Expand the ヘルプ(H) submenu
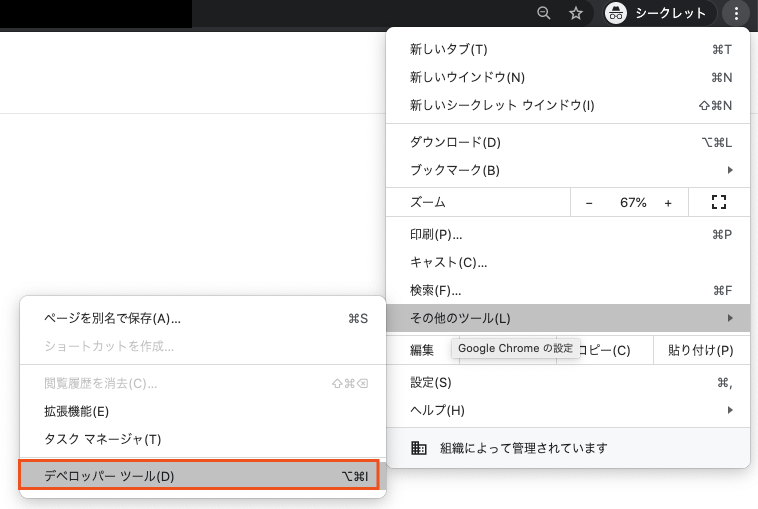Viewport: 758px width, 509px height. pyautogui.click(x=568, y=410)
